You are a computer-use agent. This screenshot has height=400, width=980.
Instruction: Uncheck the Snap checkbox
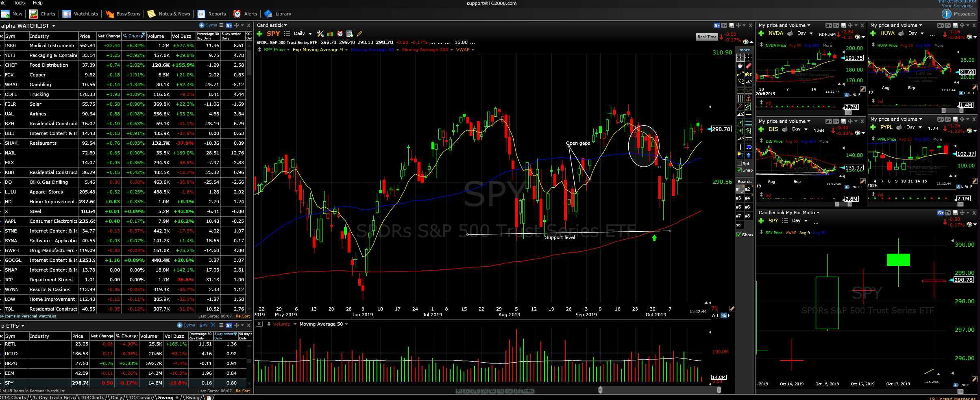[739, 170]
